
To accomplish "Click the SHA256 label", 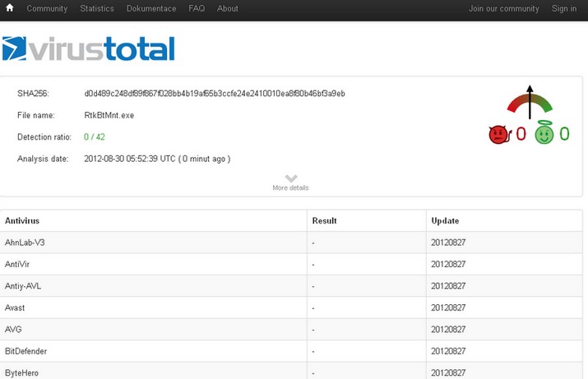I will 33,94.
